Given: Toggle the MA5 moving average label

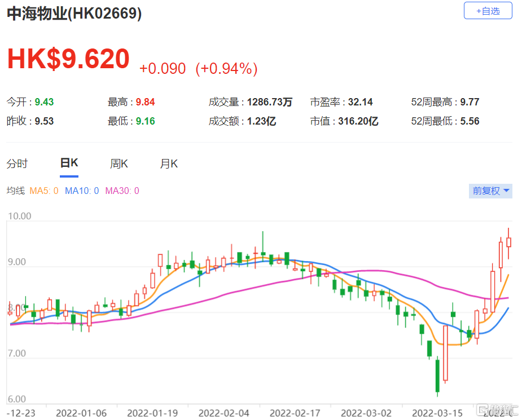Looking at the screenshot, I should [x=43, y=191].
